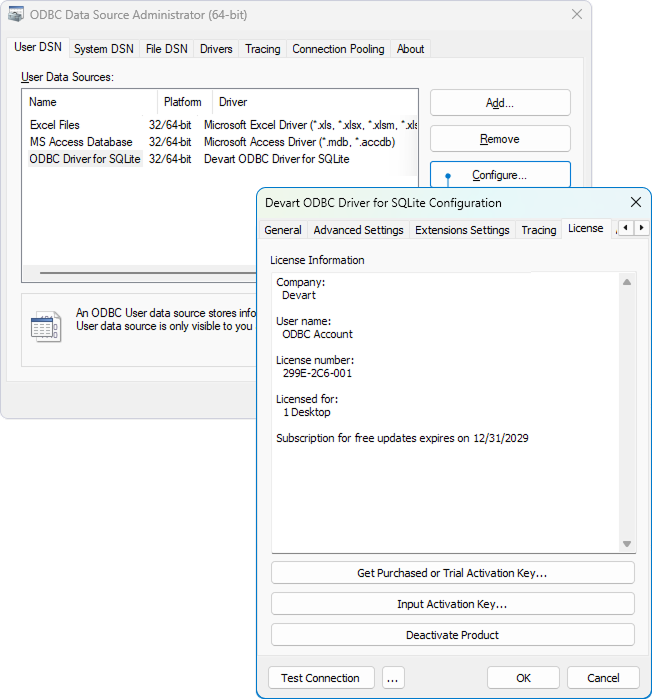Click the Devart company name value

tap(299, 295)
